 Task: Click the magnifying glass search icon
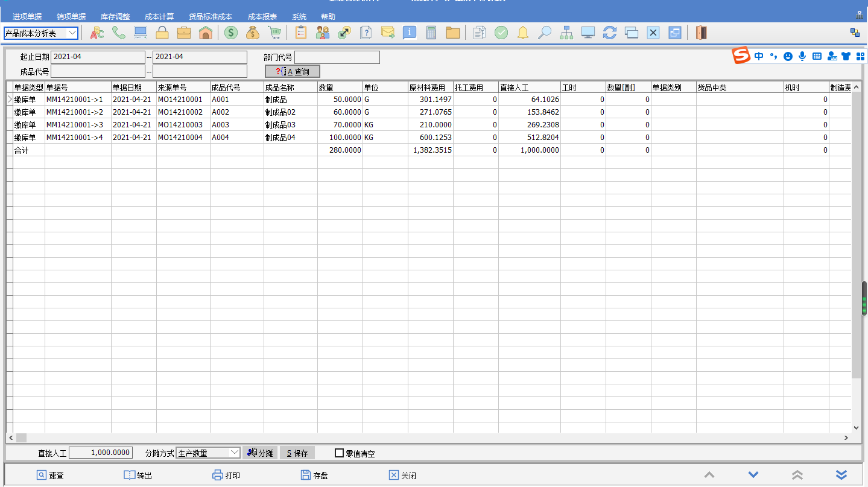point(545,33)
